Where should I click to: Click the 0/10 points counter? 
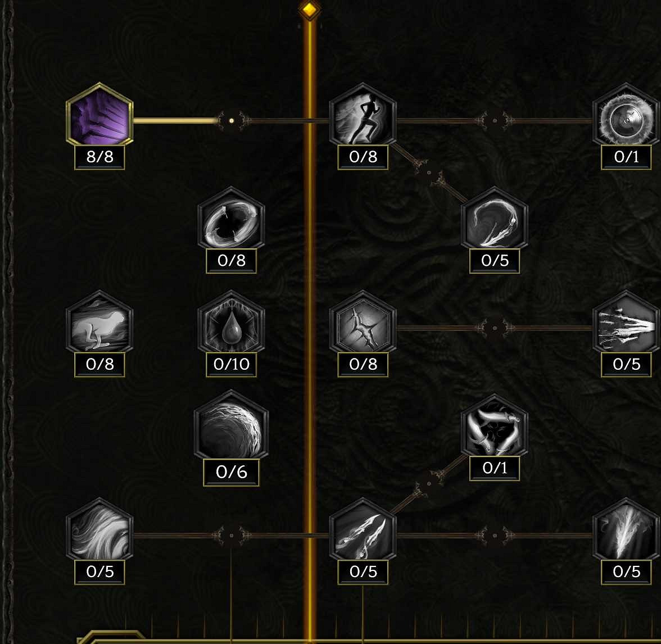(231, 364)
